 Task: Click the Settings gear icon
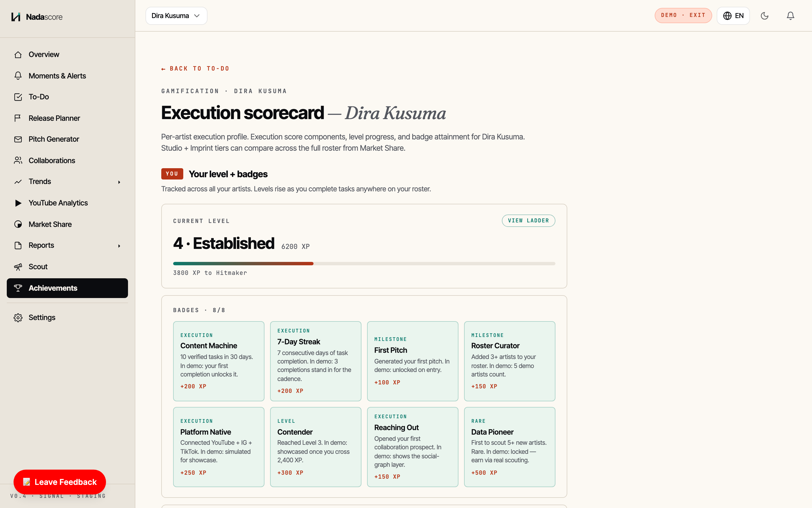pyautogui.click(x=18, y=317)
